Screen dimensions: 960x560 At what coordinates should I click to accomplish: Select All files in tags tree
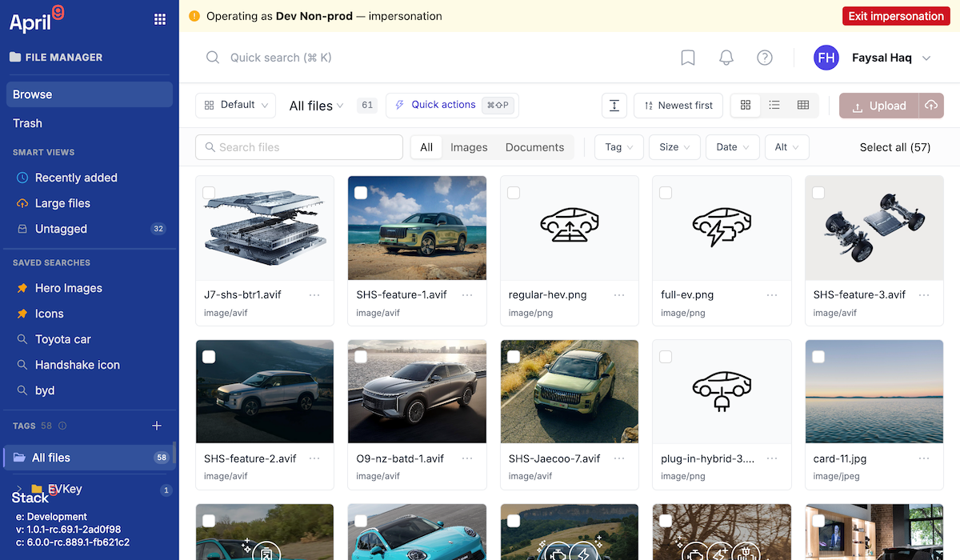[90, 458]
